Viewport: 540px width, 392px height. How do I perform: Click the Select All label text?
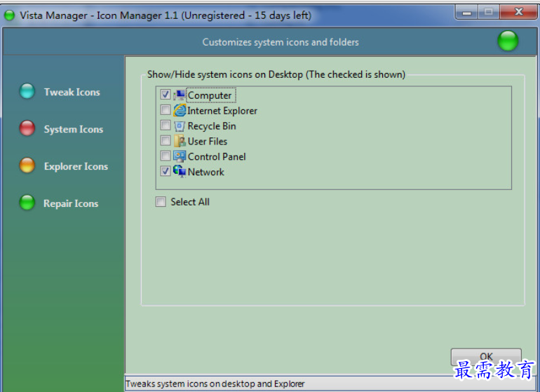190,202
